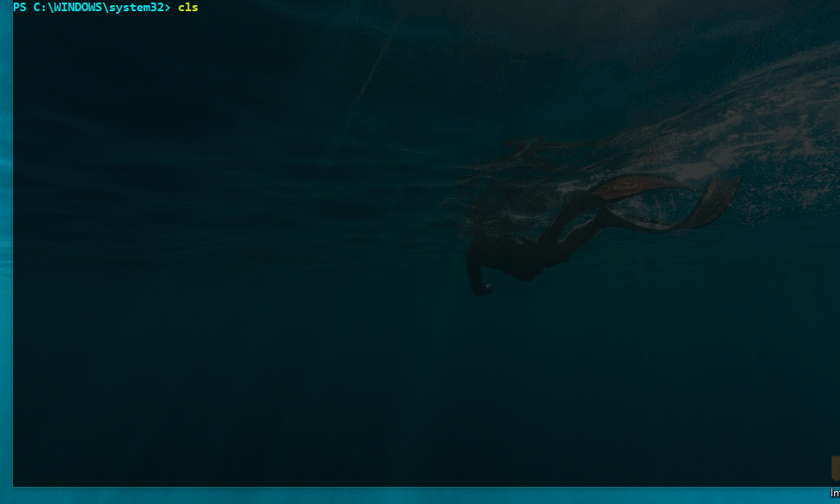
Task: Click the C: drive letter in prompt
Action: click(40, 8)
